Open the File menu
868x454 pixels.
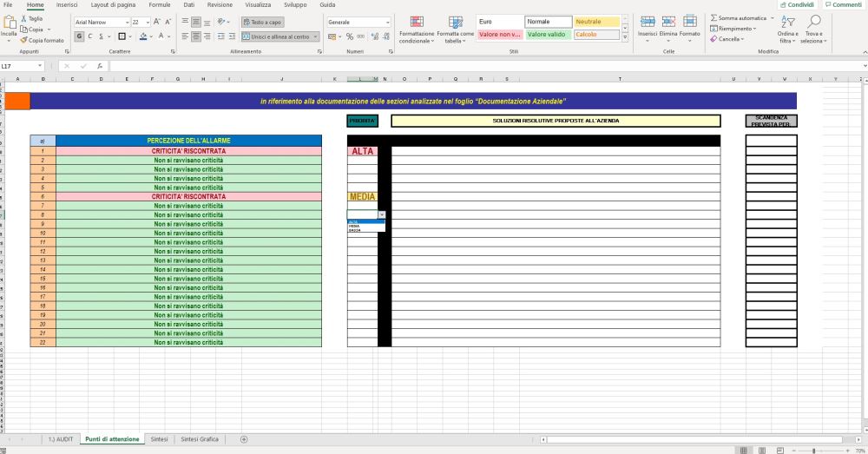click(x=8, y=4)
